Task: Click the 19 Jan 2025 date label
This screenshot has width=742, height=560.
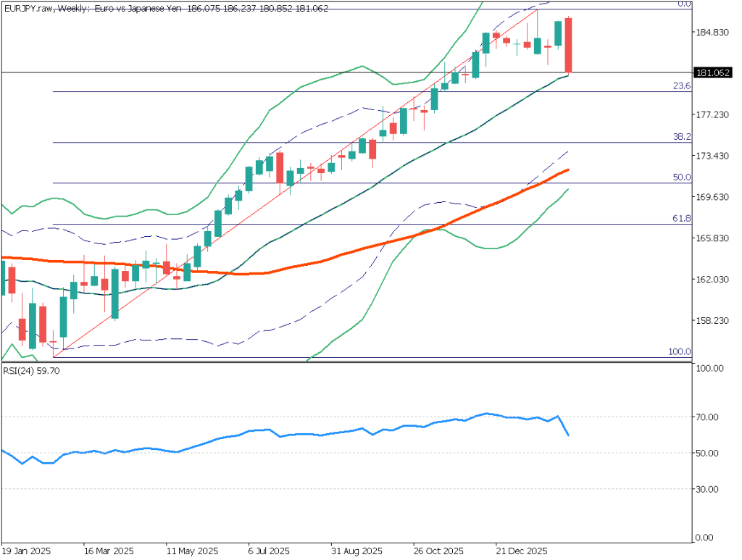Action: (26, 549)
